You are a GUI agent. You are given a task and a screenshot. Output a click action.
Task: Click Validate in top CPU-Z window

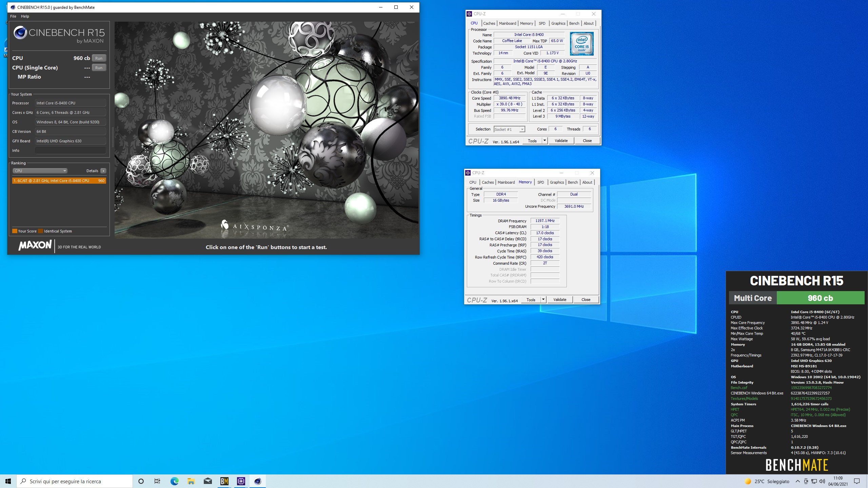coord(561,141)
